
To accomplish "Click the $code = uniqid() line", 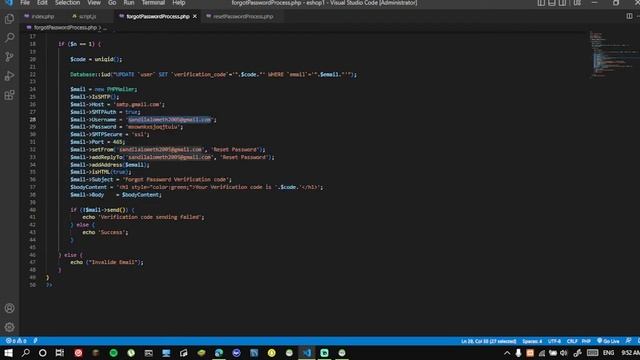I will 96,59.
